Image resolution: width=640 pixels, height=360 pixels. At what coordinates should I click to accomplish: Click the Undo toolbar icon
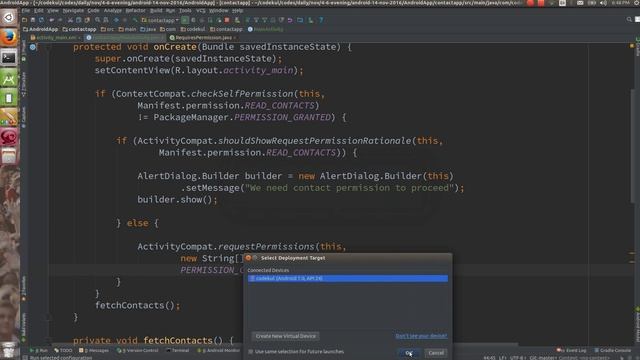51,20
